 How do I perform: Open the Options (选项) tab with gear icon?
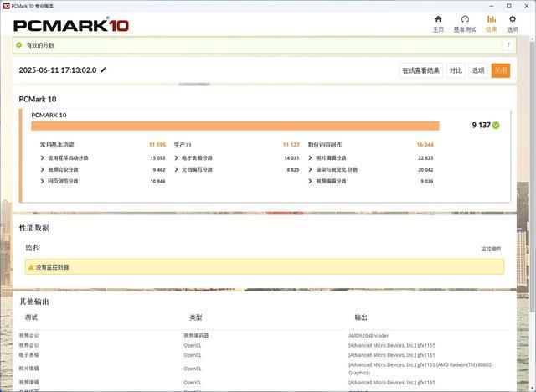pos(512,24)
